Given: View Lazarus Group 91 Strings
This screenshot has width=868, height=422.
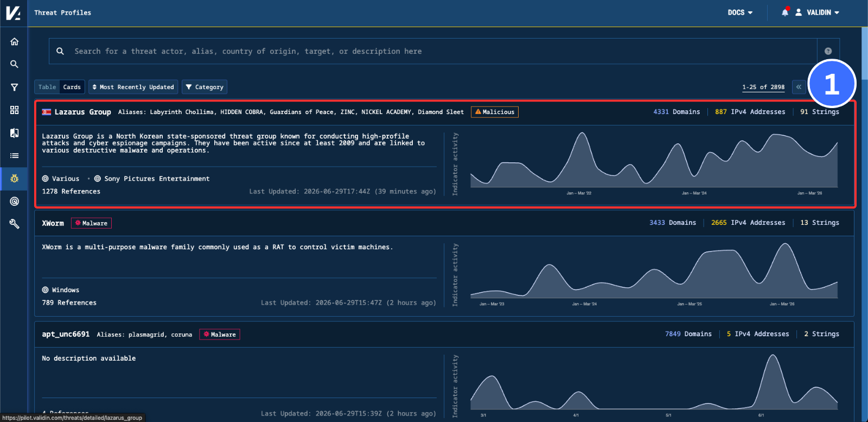Looking at the screenshot, I should 819,112.
